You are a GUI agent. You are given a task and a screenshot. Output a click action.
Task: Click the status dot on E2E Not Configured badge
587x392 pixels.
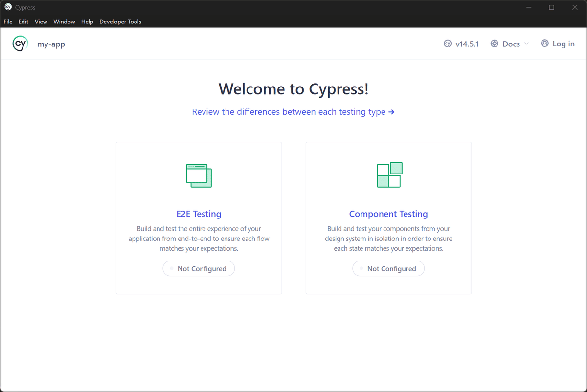point(171,268)
